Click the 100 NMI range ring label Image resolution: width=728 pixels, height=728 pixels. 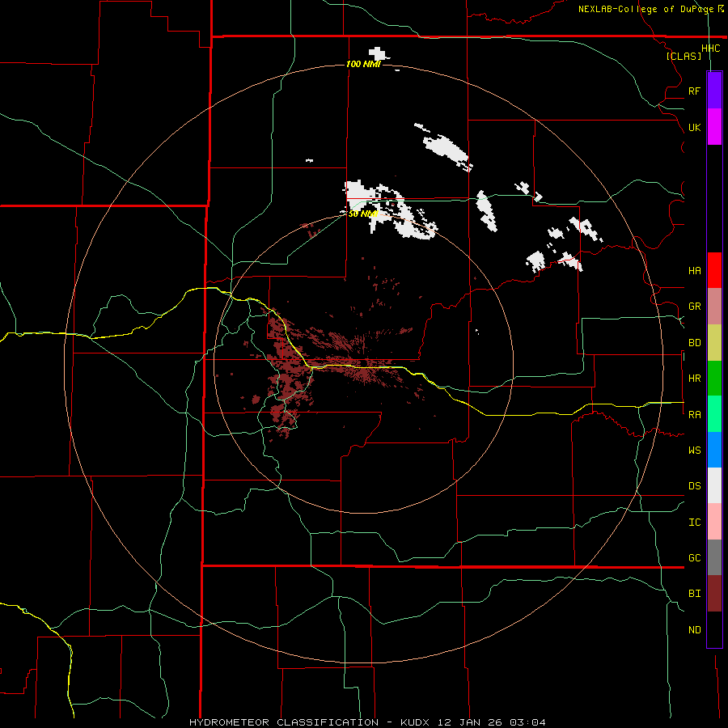363,64
